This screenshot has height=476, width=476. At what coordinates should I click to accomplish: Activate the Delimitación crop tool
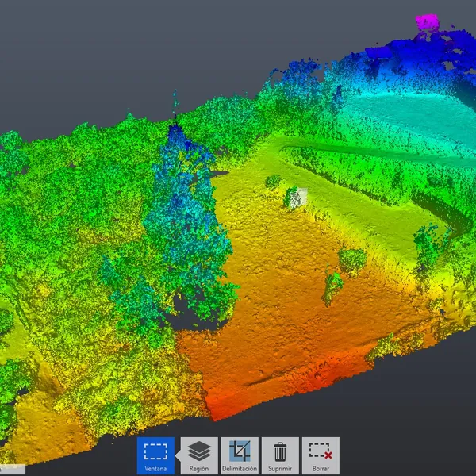tap(240, 455)
